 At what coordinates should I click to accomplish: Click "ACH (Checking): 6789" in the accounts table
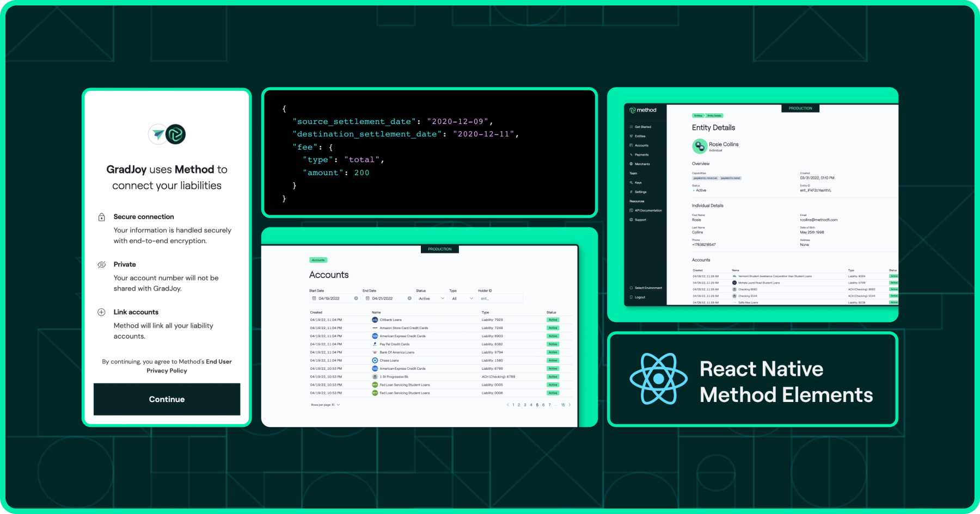498,377
